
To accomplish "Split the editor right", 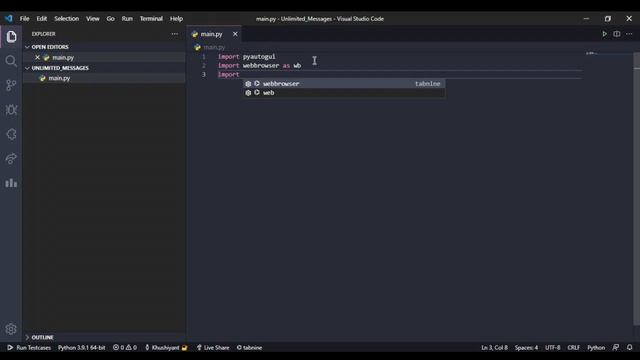I will (x=617, y=34).
